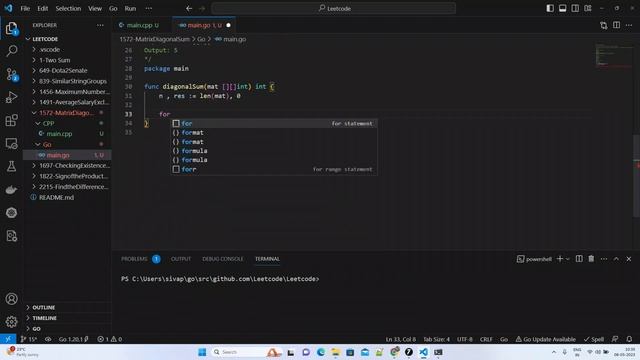This screenshot has width=640, height=360.
Task: Kill terminal with the trash icon
Action: click(x=591, y=259)
